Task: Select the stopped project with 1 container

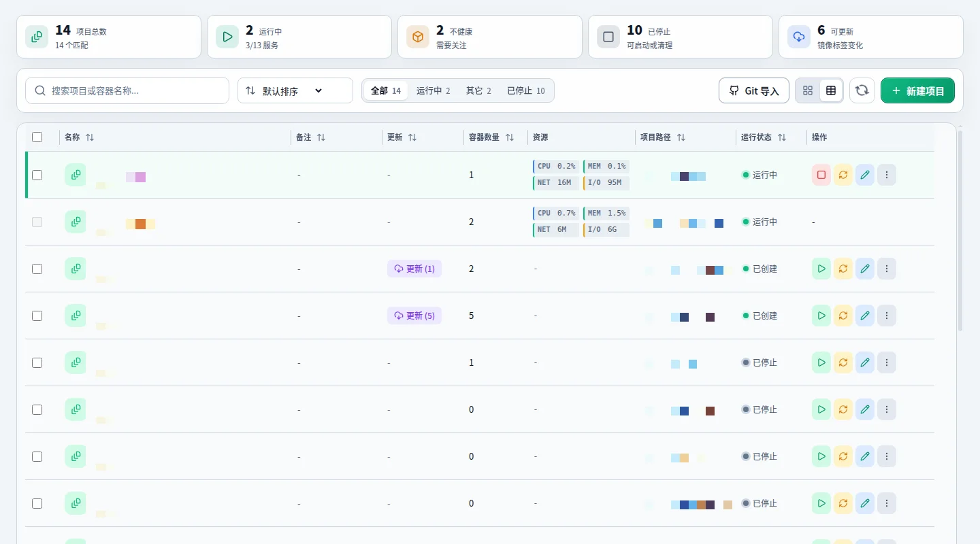Action: tap(37, 362)
